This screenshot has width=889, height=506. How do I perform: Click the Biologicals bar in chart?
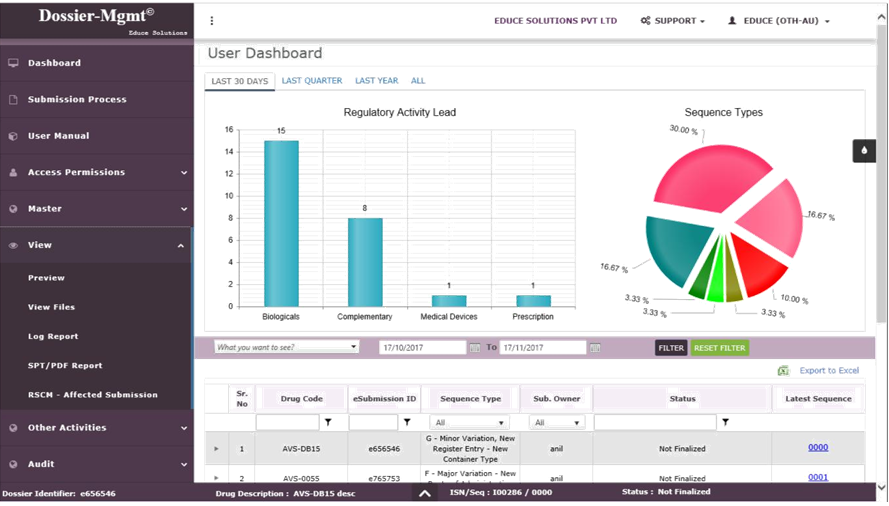point(281,223)
